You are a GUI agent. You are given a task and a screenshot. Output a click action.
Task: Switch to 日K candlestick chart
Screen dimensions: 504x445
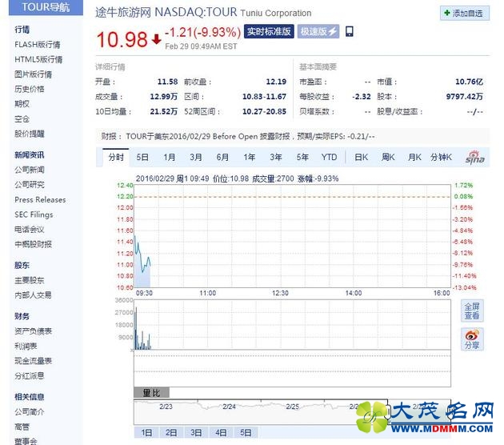coord(362,158)
